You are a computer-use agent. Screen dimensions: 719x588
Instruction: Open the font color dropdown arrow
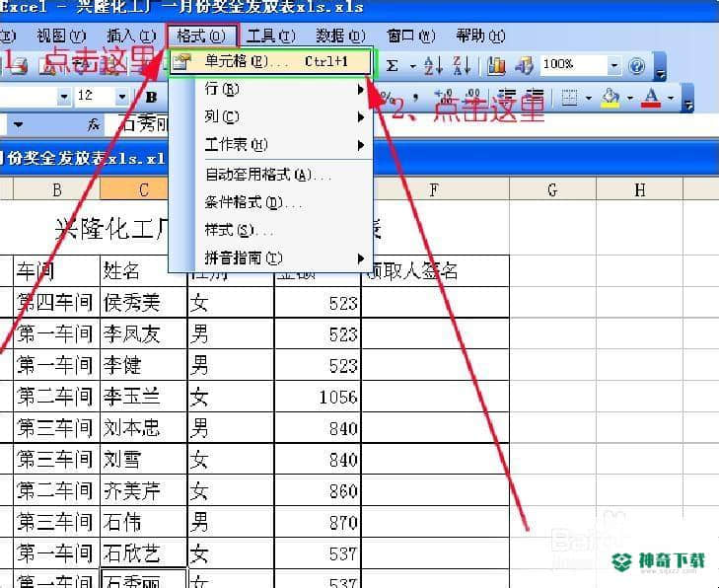[x=671, y=98]
